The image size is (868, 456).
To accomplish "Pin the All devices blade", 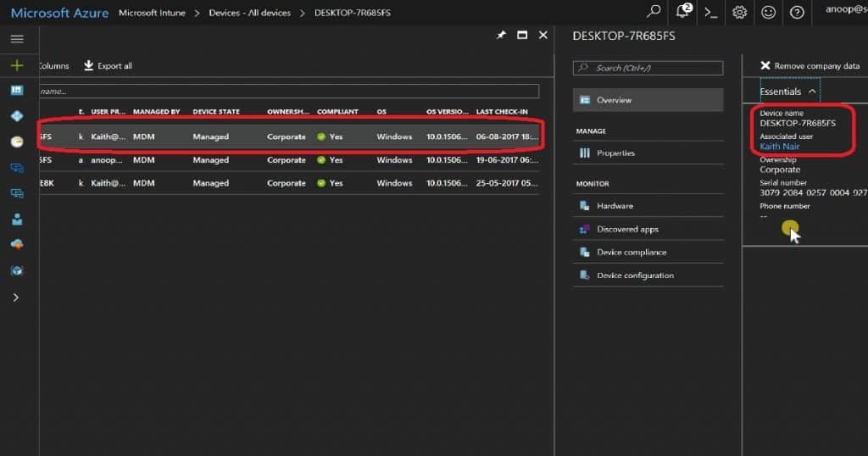I will pyautogui.click(x=501, y=36).
